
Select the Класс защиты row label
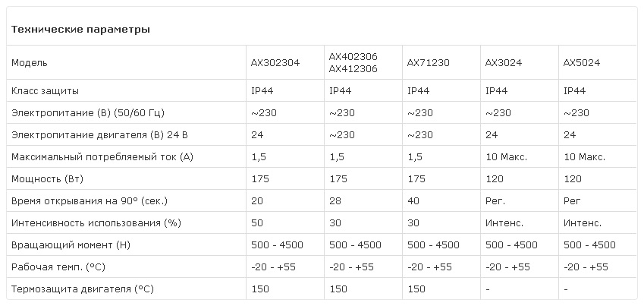[46, 91]
